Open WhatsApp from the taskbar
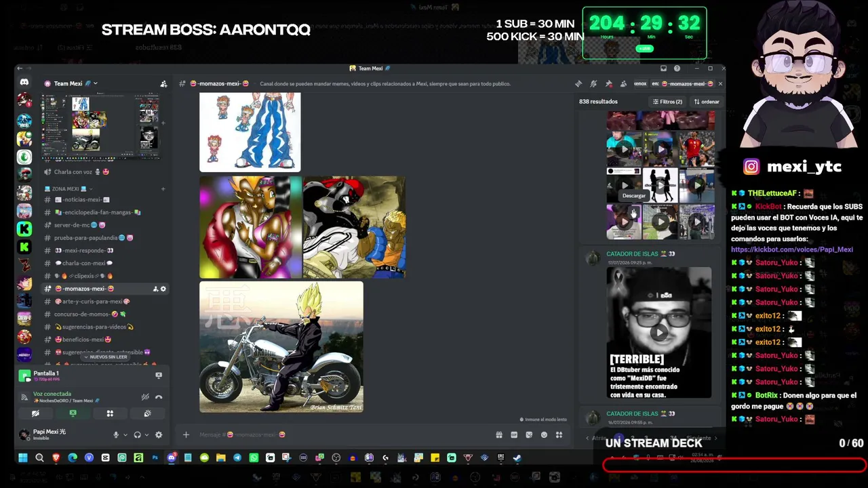 pos(254,457)
